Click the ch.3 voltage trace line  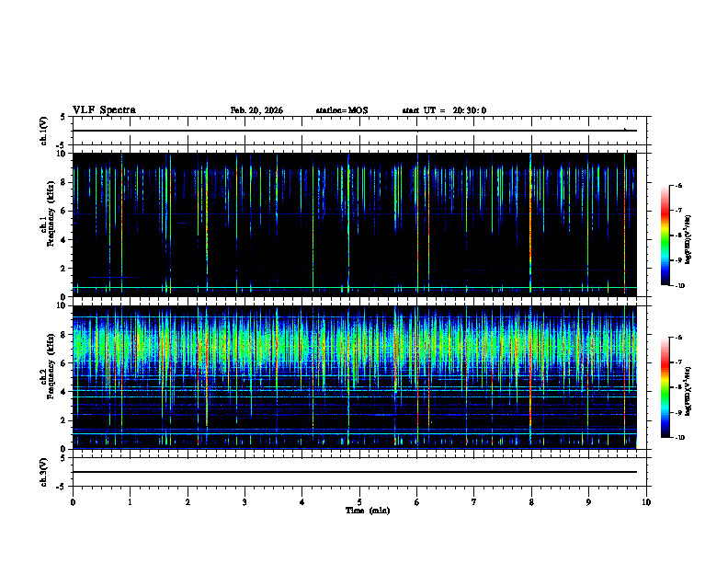coord(355,472)
